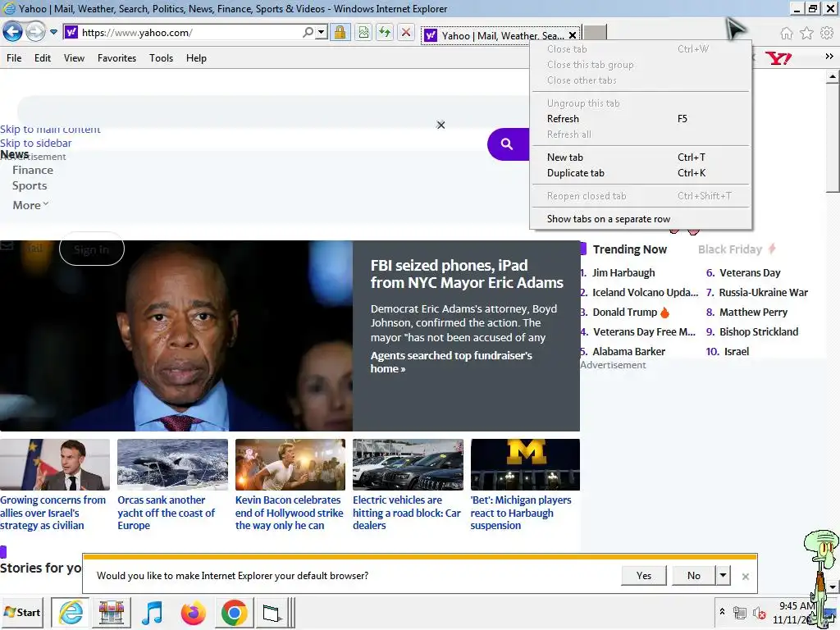Click trending topic Russia-Ukraine War

pos(764,293)
